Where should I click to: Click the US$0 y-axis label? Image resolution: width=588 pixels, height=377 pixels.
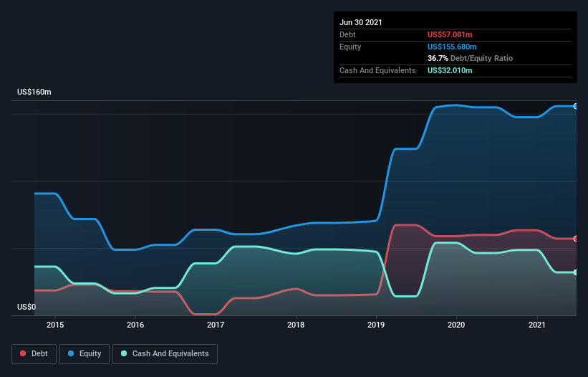(x=26, y=307)
